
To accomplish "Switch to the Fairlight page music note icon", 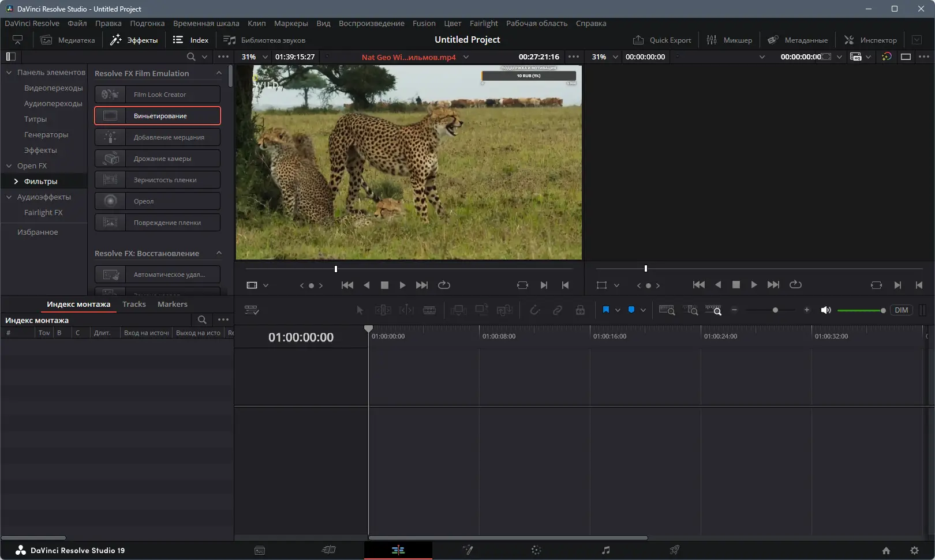I will (x=605, y=550).
